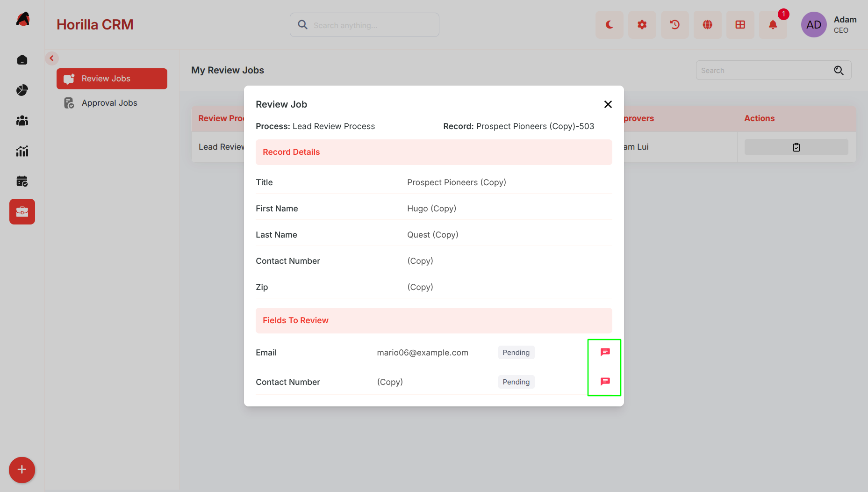The height and width of the screenshot is (492, 868).
Task: Open the briefcase sidebar icon
Action: point(22,212)
